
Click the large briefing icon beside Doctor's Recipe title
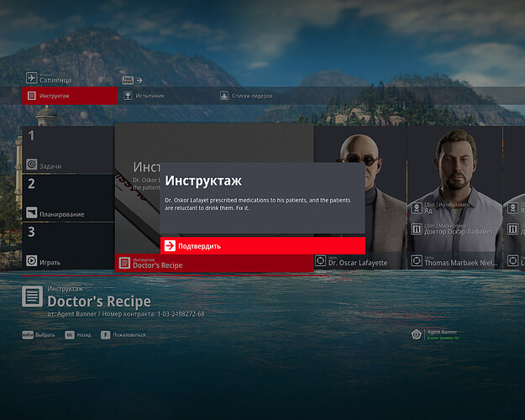[33, 297]
